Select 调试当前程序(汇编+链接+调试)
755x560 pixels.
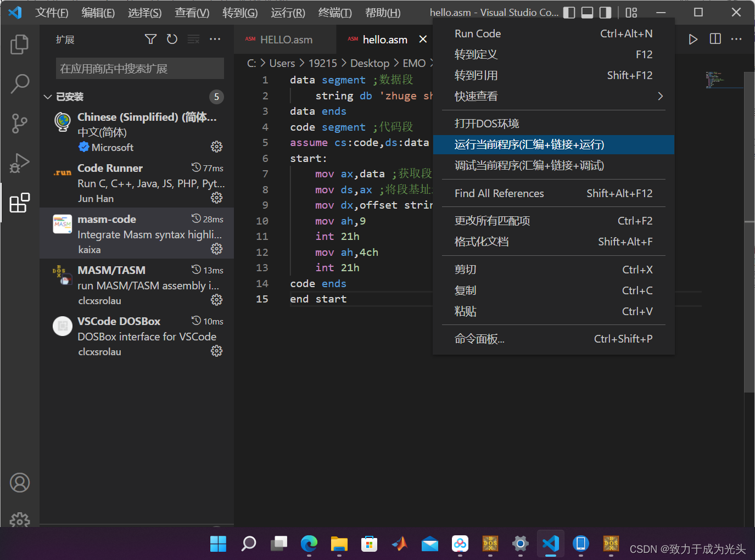[553, 165]
